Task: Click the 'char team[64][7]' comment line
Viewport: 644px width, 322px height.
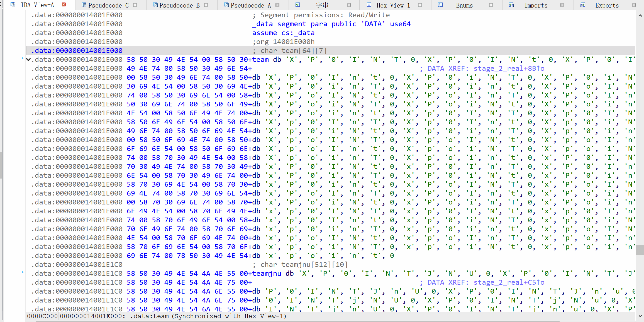Action: (x=290, y=51)
